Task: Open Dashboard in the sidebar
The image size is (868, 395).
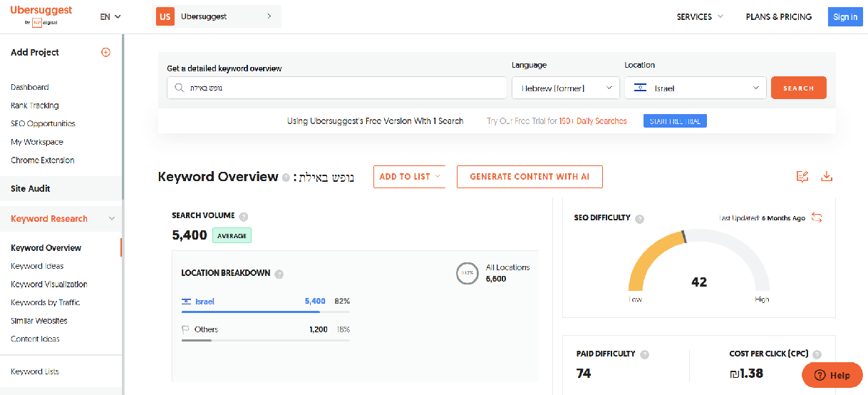Action: [30, 87]
